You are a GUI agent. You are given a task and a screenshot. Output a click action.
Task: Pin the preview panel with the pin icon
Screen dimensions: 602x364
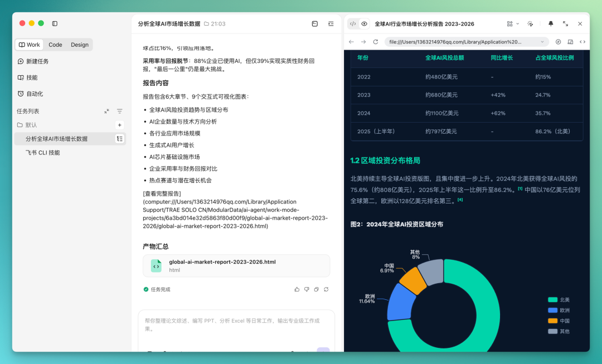pyautogui.click(x=551, y=24)
